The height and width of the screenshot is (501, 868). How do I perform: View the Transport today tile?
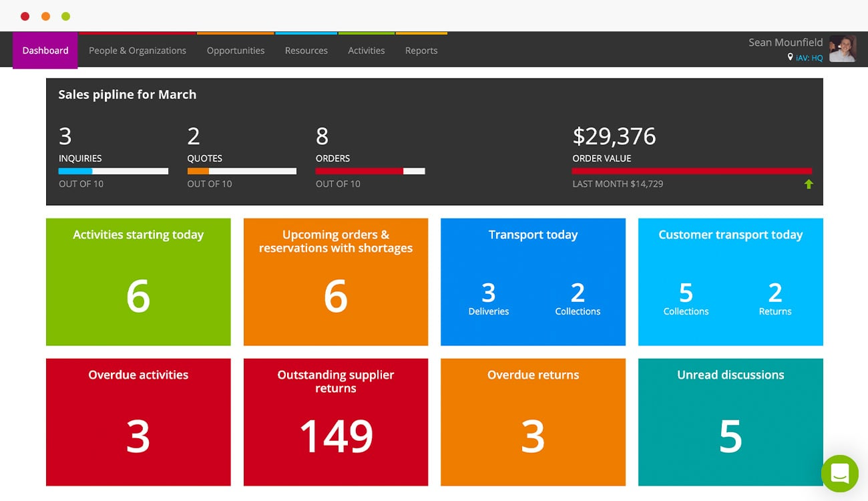click(x=533, y=282)
